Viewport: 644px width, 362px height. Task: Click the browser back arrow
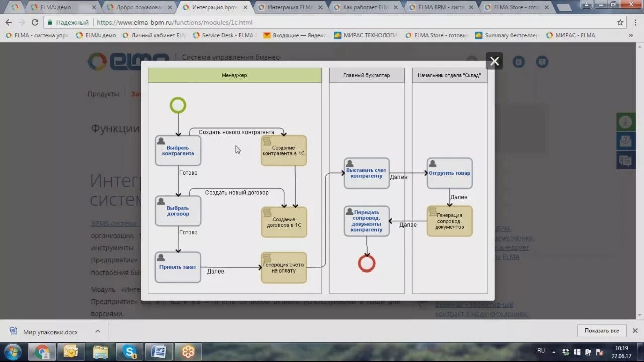(9, 22)
